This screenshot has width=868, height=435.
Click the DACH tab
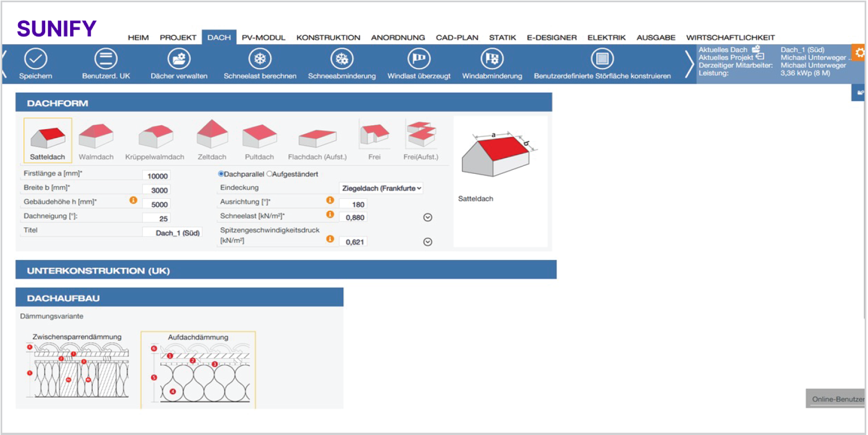click(x=219, y=37)
